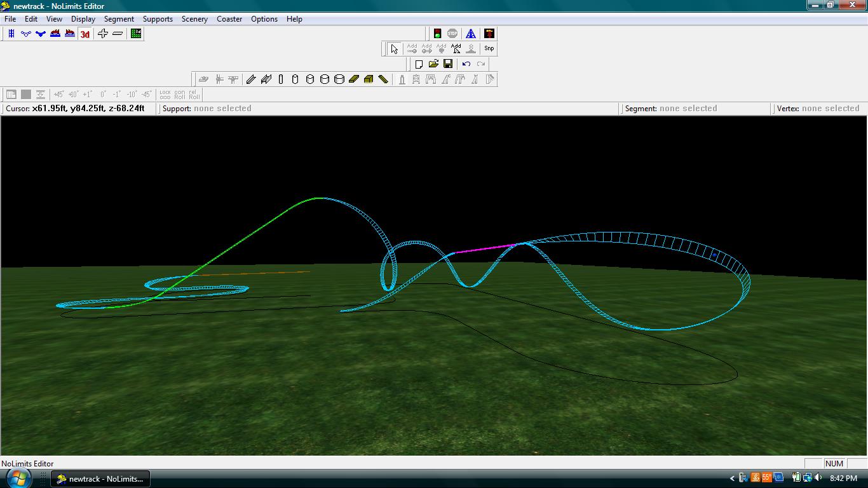
Task: Click the grayed redo arrow
Action: (481, 64)
